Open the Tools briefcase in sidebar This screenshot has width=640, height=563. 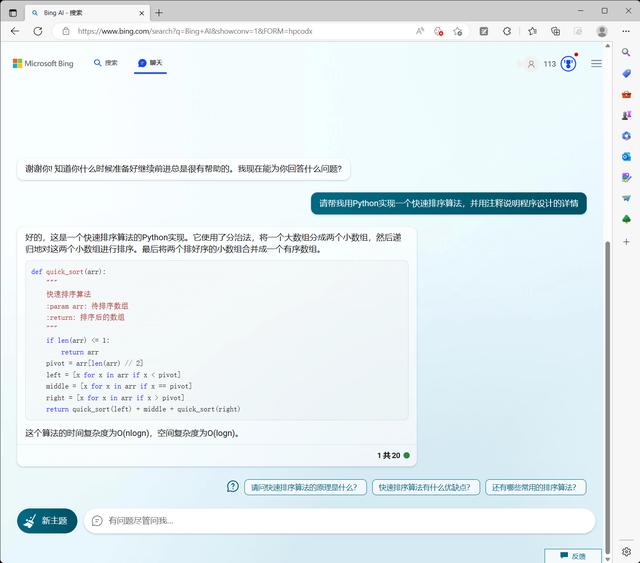click(x=626, y=94)
